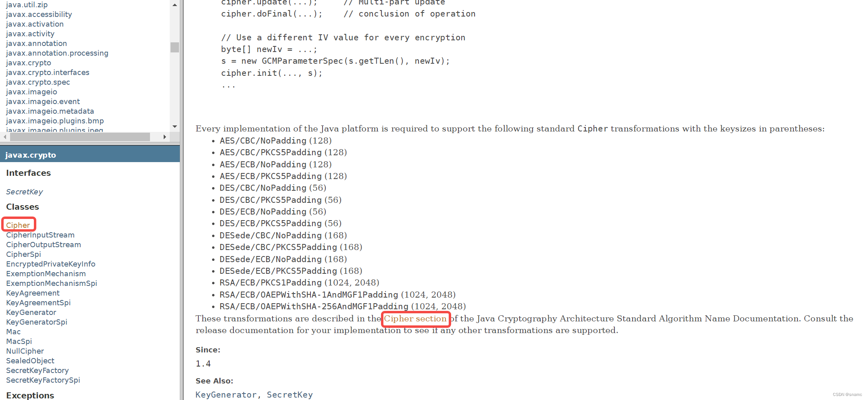868x400 pixels.
Task: Select the javax.crypto.spec package
Action: click(x=38, y=82)
